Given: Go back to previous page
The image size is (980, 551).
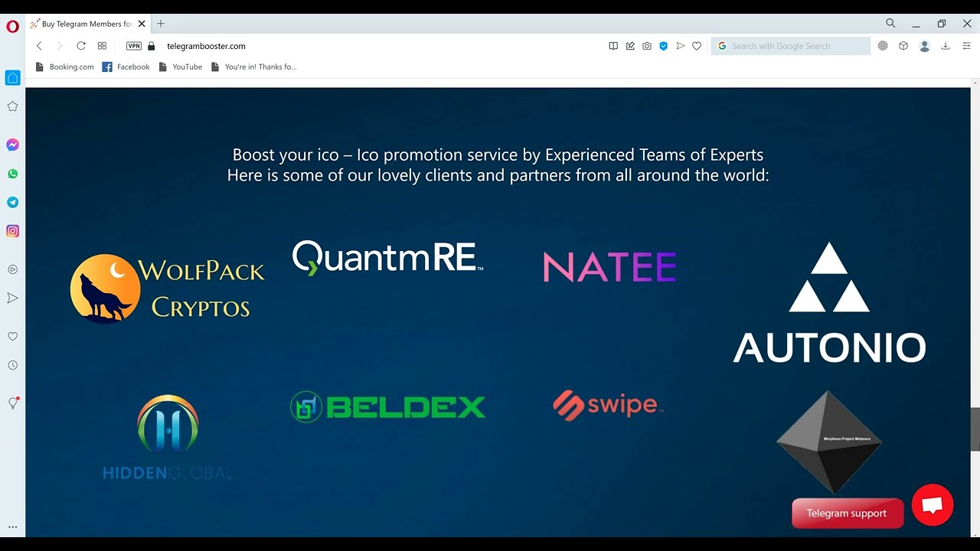Looking at the screenshot, I should [x=39, y=46].
